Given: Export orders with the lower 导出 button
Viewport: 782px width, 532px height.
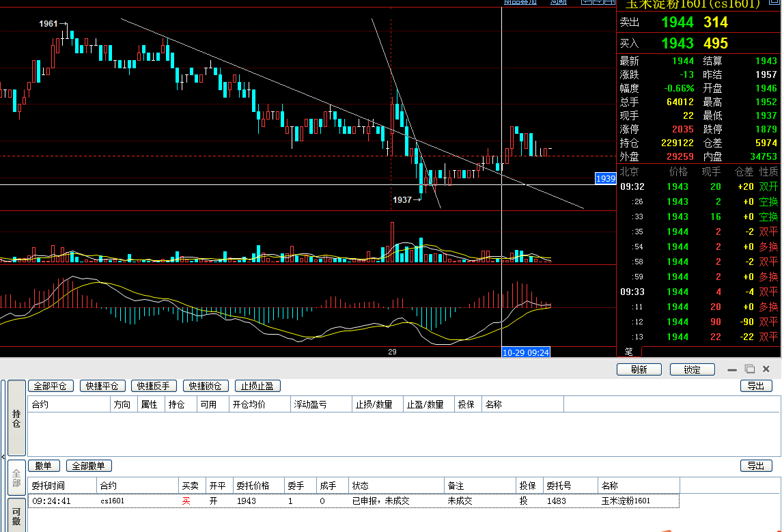Looking at the screenshot, I should point(756,466).
